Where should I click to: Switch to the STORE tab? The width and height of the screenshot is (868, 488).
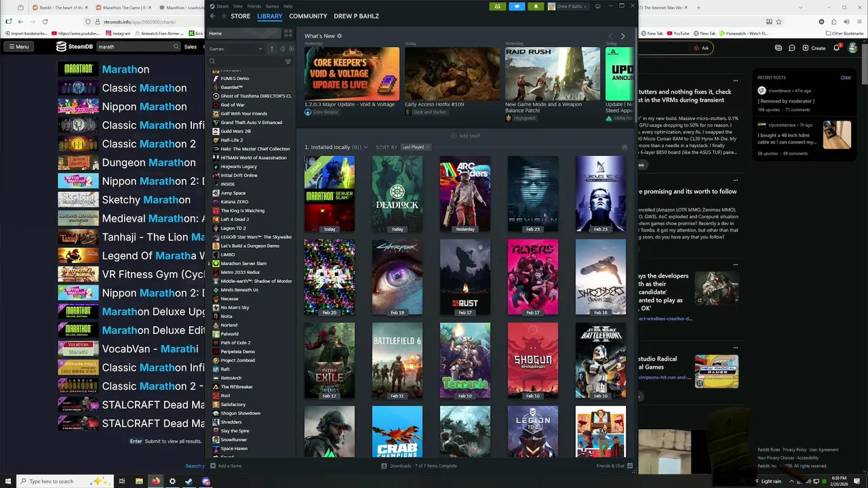click(x=241, y=16)
